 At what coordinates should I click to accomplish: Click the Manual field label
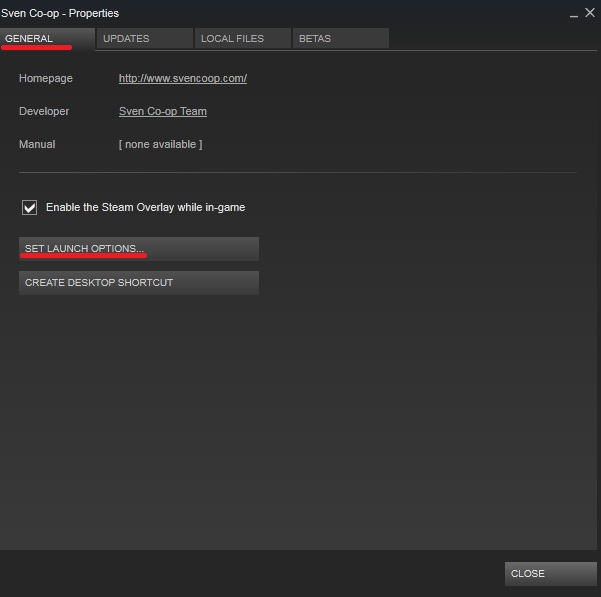coord(37,144)
